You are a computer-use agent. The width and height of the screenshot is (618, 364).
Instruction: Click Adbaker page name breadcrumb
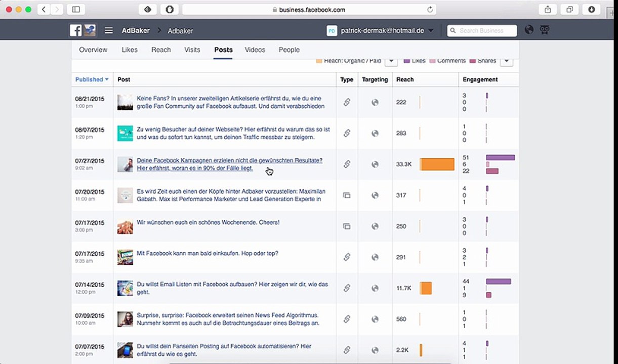click(x=180, y=31)
